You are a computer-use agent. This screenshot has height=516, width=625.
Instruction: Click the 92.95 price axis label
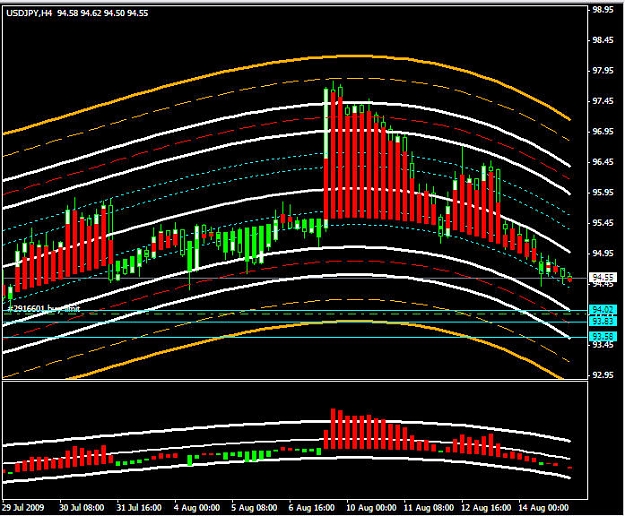pos(603,375)
